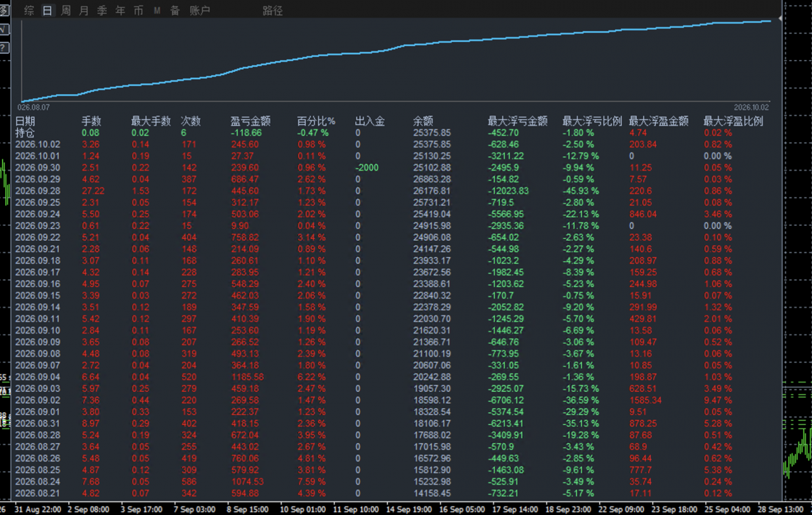Click the 25375.85 balance in 持仓 row
812x515 pixels.
(432, 133)
